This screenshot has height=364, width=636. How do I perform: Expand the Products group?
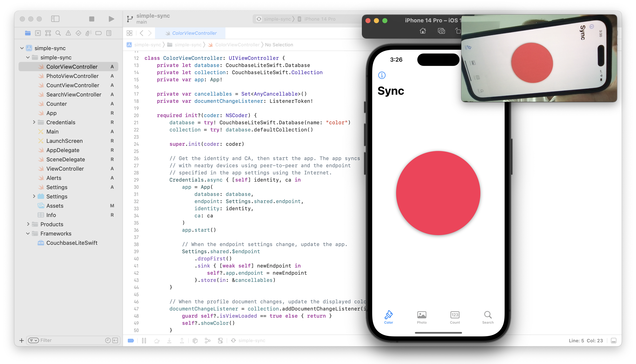point(28,224)
